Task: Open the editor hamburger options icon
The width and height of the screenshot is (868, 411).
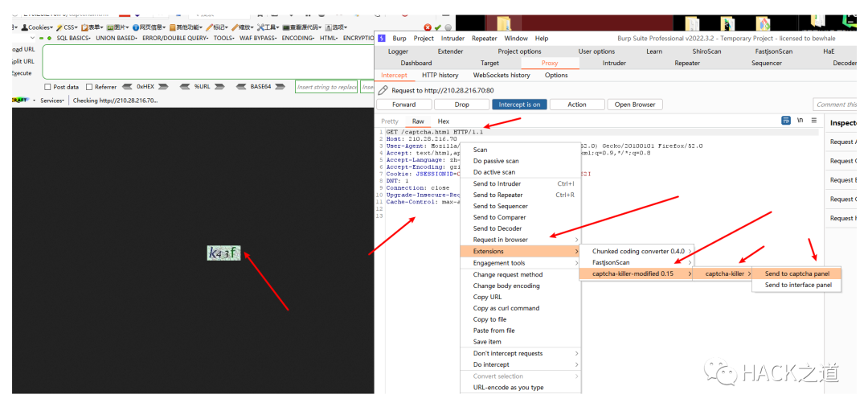Action: [x=813, y=121]
